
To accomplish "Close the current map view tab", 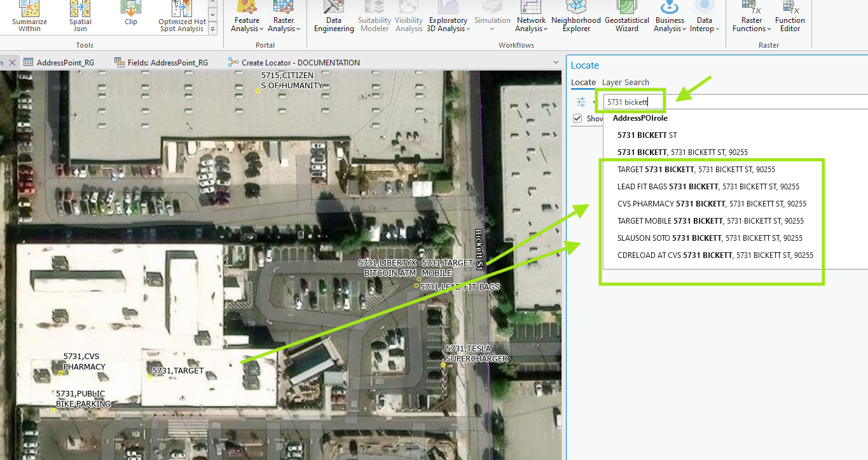I will tap(12, 62).
